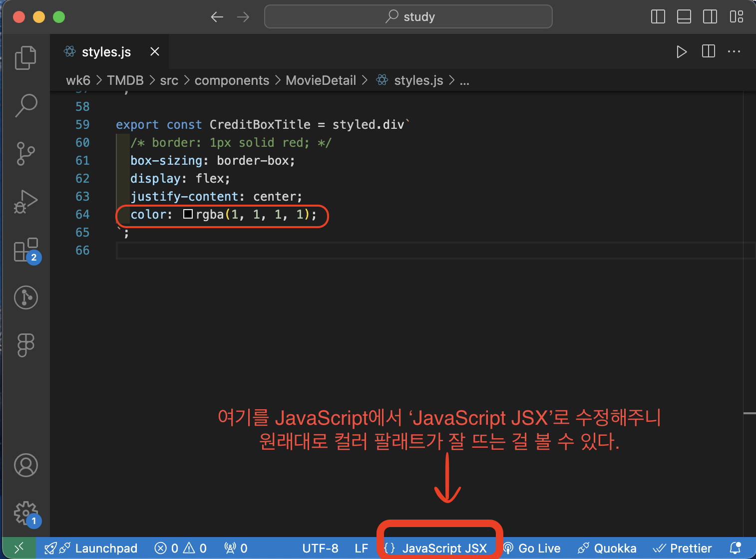The width and height of the screenshot is (756, 559).
Task: Open the Run and Debug view
Action: click(25, 202)
